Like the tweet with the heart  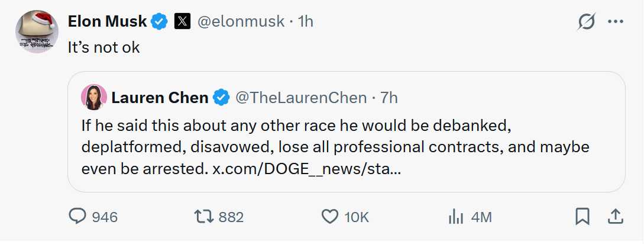click(329, 217)
